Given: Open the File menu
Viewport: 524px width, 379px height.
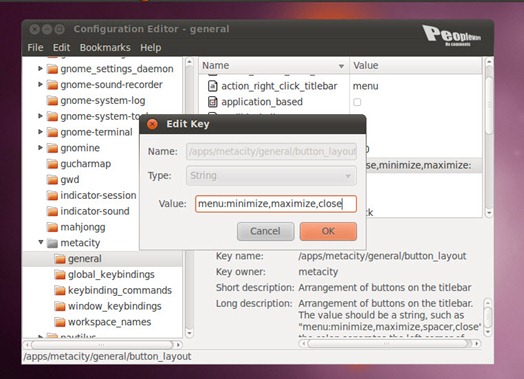Looking at the screenshot, I should click(35, 47).
